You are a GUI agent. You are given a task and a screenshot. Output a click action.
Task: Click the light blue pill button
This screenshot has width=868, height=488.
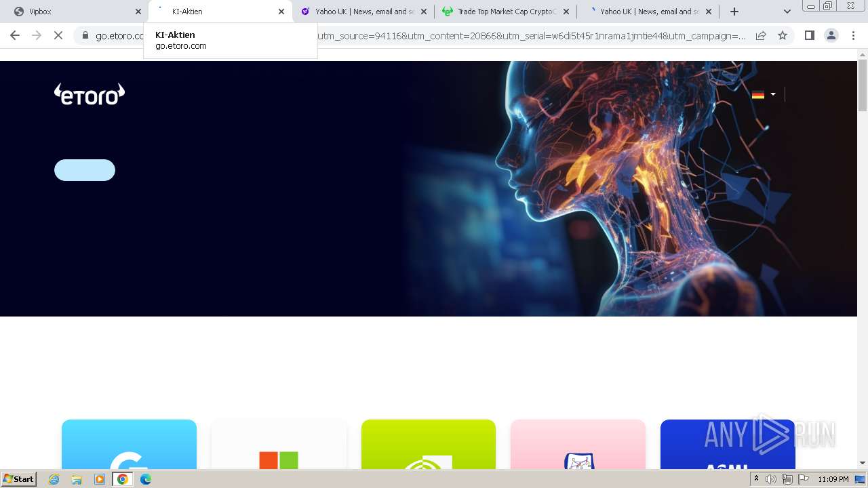click(x=85, y=170)
